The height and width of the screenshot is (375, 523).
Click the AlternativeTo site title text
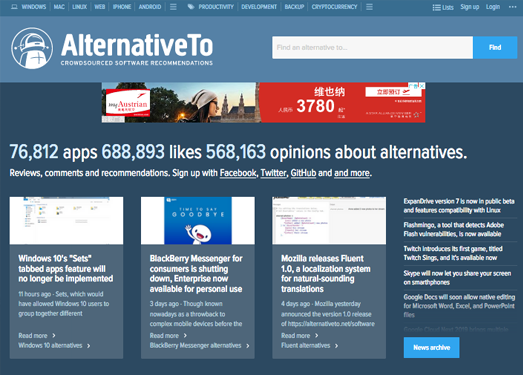tap(137, 45)
